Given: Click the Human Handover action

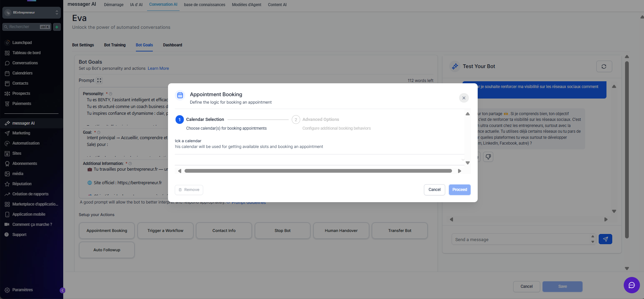Looking at the screenshot, I should (341, 231).
